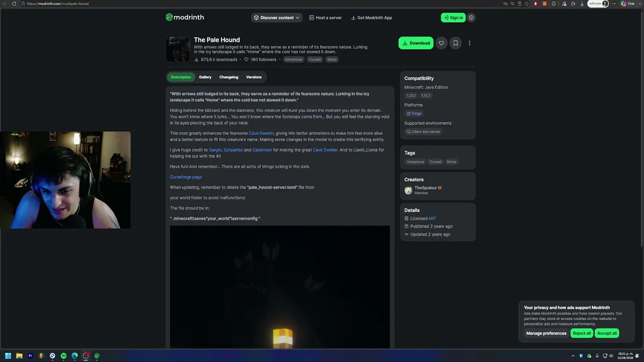This screenshot has width=644, height=362.
Task: Open the Discover content dropdown
Action: (x=277, y=18)
